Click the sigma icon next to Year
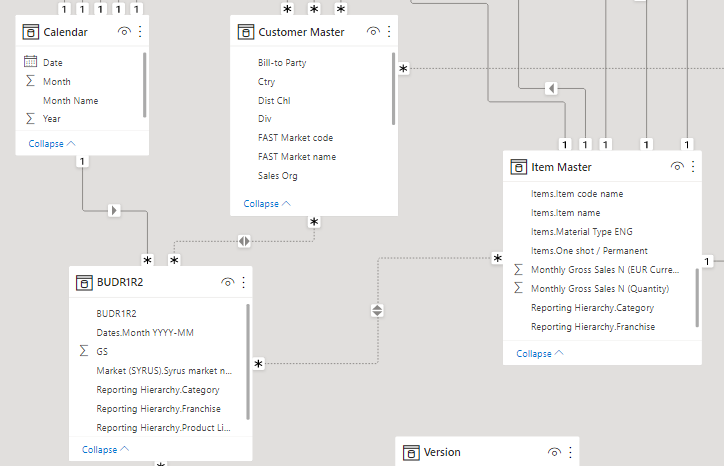The width and height of the screenshot is (724, 466). coord(30,119)
